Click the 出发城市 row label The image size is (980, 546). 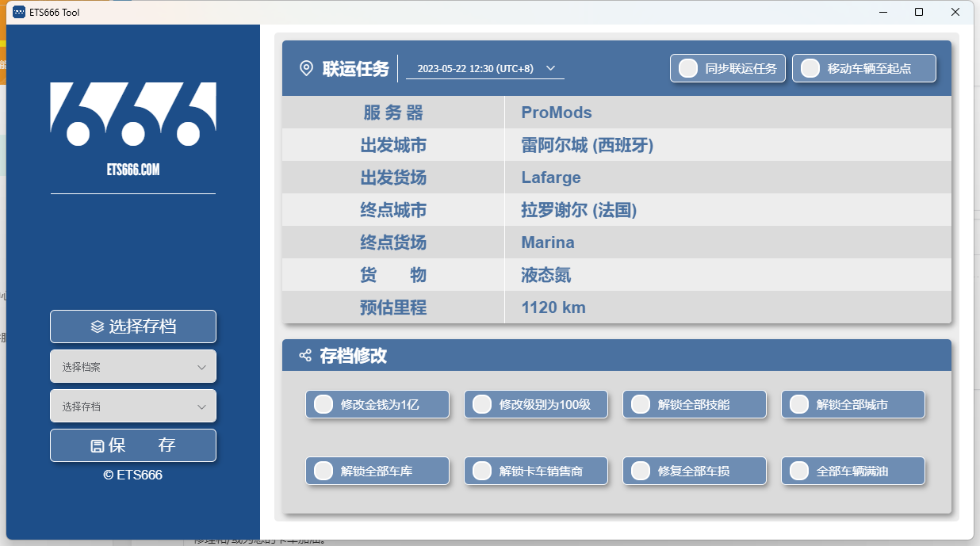click(393, 145)
